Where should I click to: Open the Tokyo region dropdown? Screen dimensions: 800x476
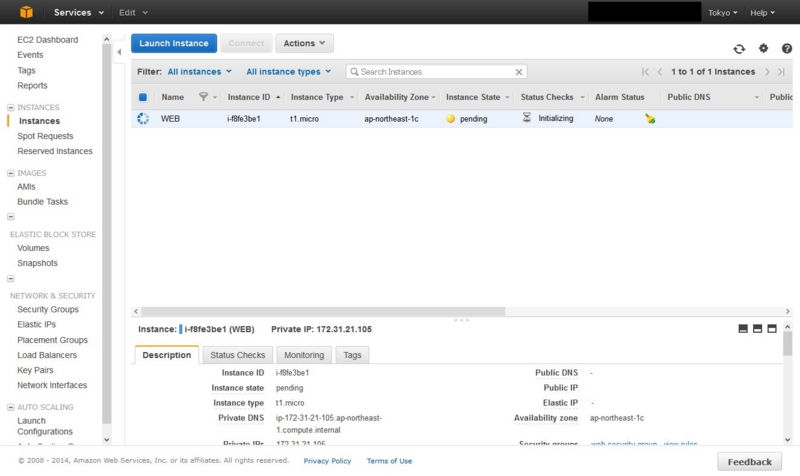(722, 13)
